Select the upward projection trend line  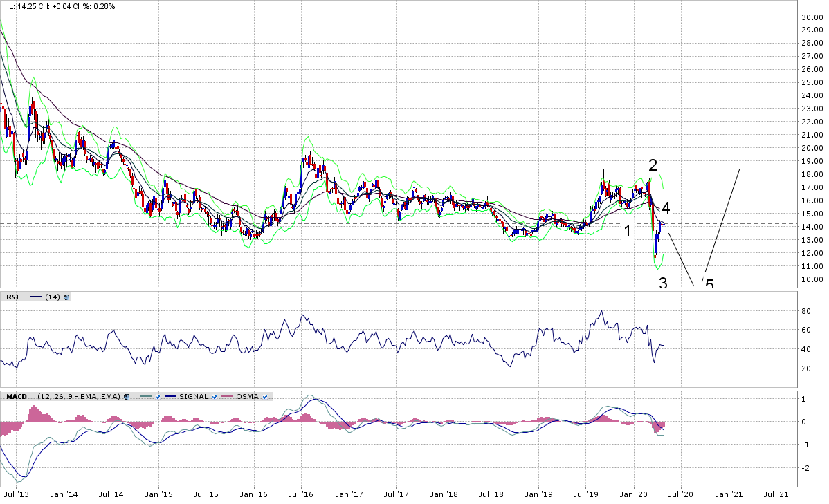tap(722, 221)
